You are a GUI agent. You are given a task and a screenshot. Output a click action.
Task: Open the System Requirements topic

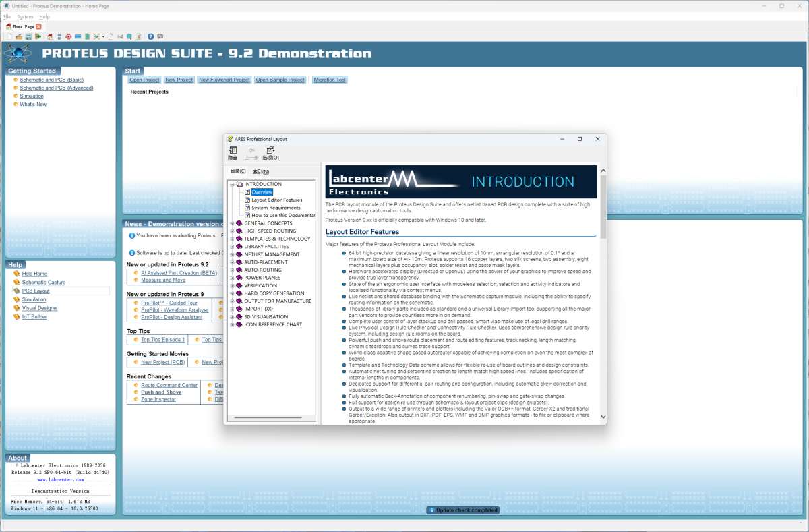click(276, 208)
